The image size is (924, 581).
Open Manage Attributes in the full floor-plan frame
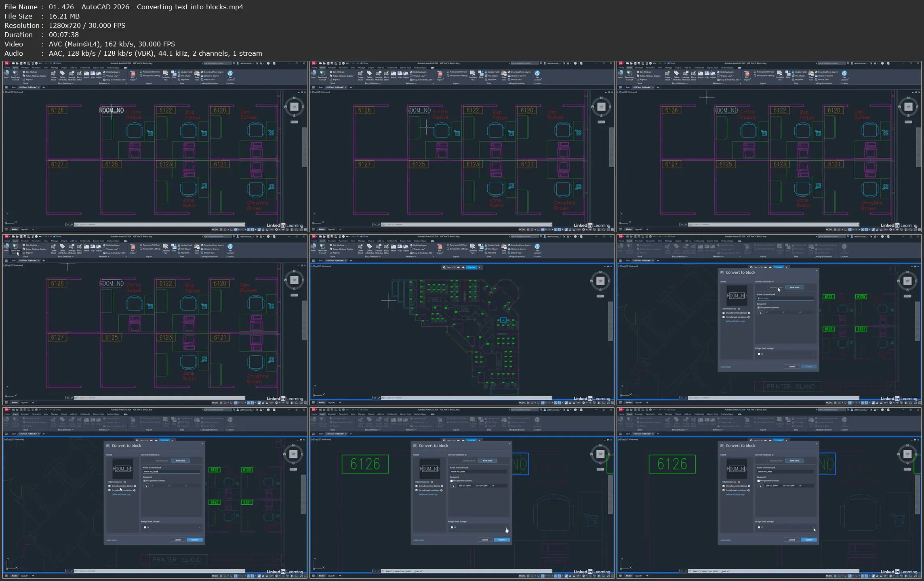pyautogui.click(x=379, y=249)
